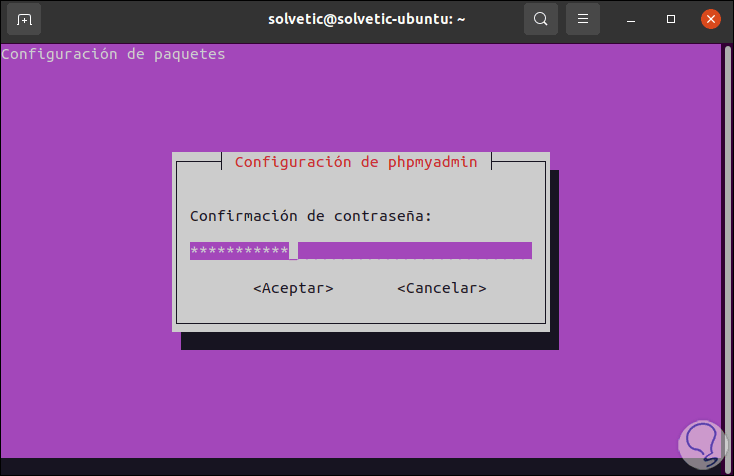This screenshot has height=476, width=734.
Task: Focus the password confirmation field
Action: tap(360, 250)
